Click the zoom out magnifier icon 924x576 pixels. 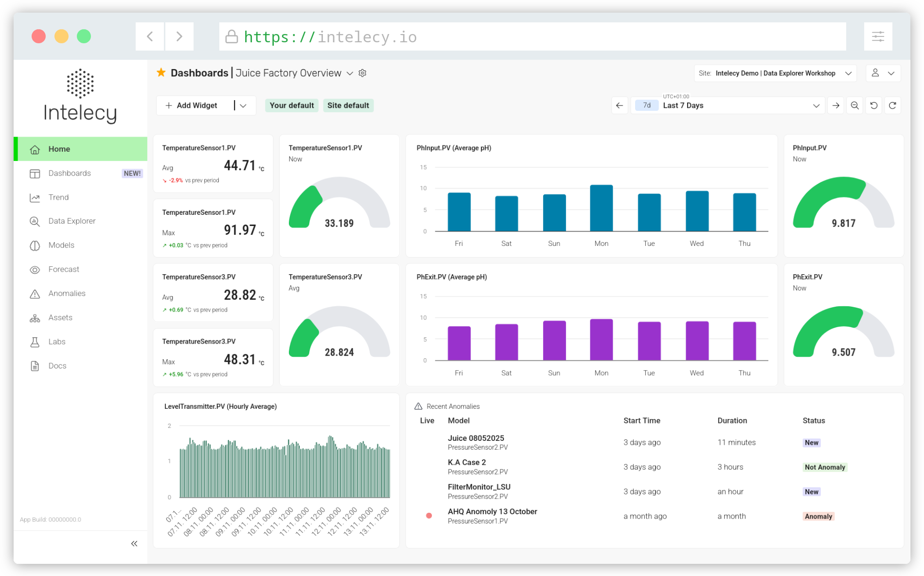click(x=854, y=105)
